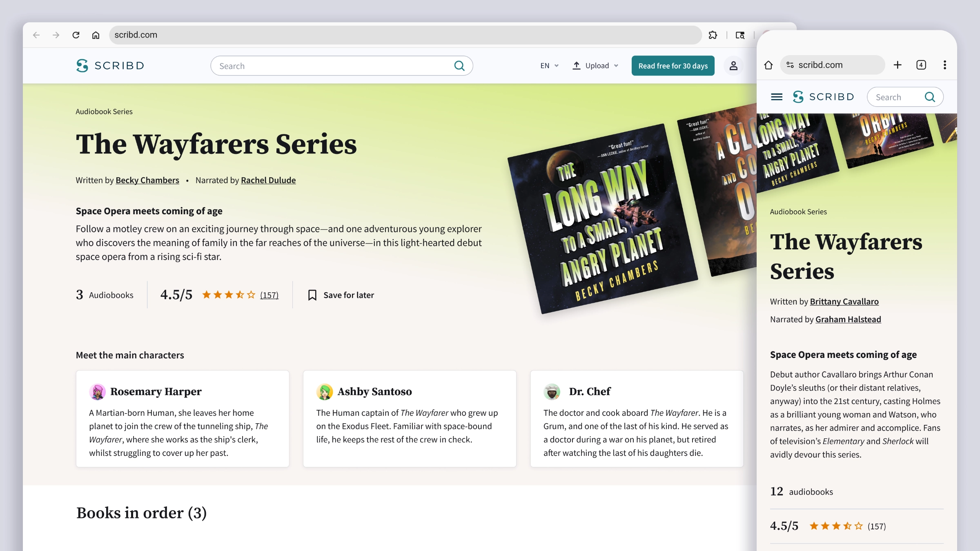Go back using the desktop browser back arrow
This screenshot has width=980, height=551.
click(x=36, y=35)
